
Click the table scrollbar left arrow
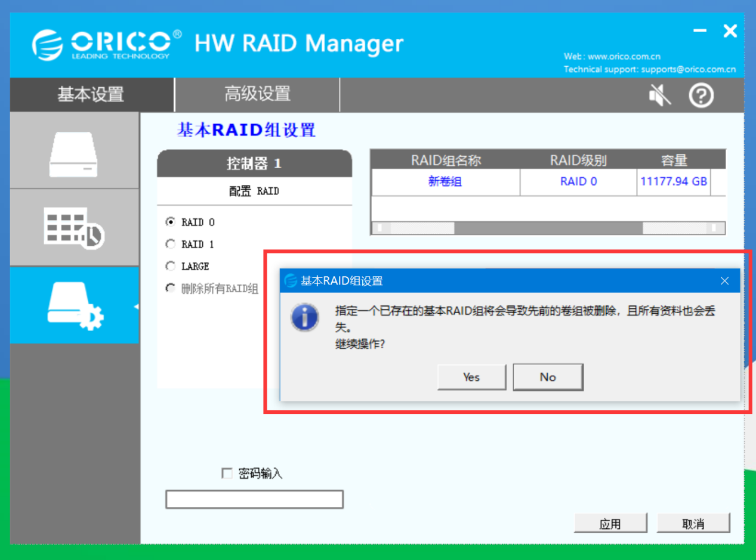pyautogui.click(x=381, y=228)
